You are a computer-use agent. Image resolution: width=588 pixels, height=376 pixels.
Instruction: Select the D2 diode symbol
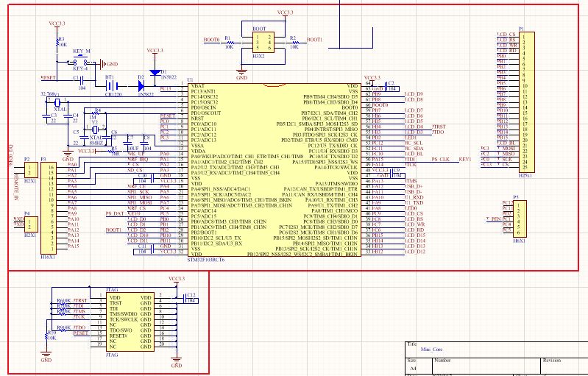tap(141, 86)
